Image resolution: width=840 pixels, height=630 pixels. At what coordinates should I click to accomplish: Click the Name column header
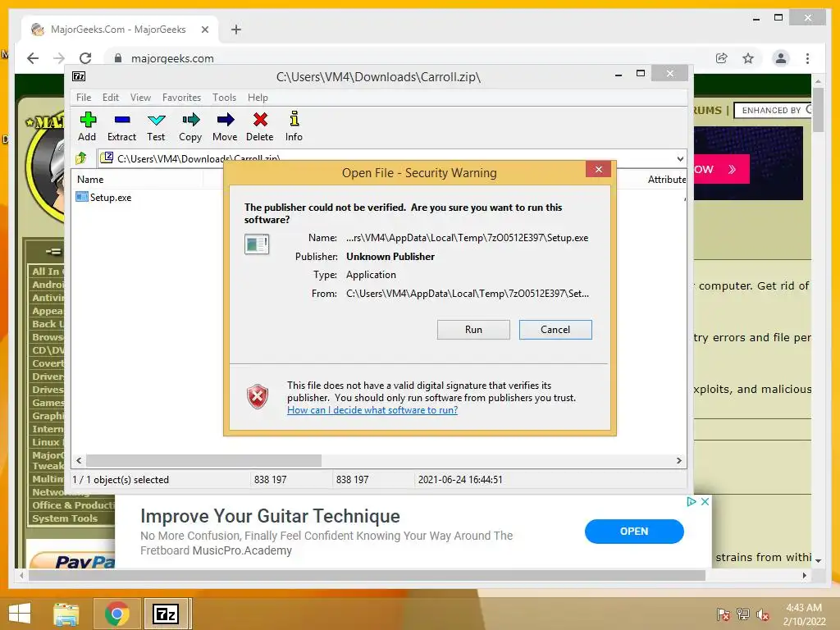[x=90, y=180]
